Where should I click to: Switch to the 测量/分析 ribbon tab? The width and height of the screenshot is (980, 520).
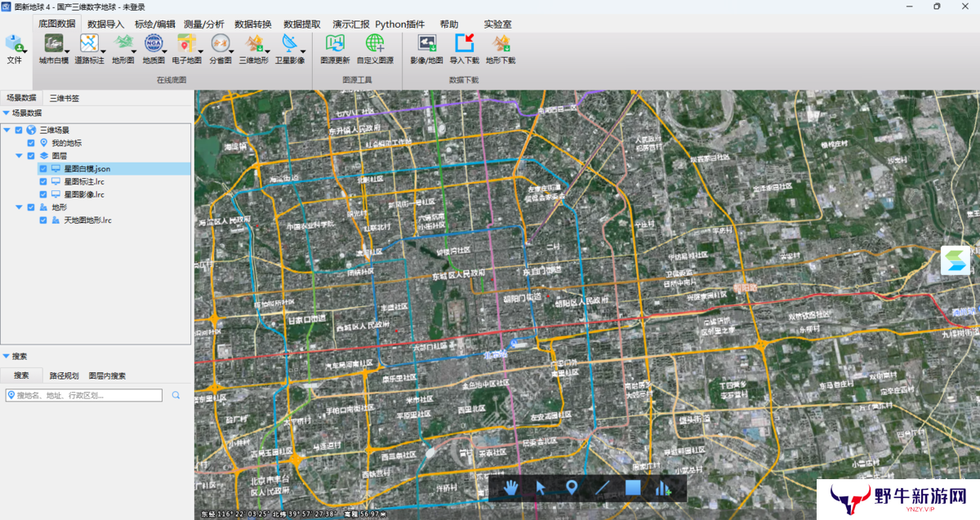(x=204, y=24)
